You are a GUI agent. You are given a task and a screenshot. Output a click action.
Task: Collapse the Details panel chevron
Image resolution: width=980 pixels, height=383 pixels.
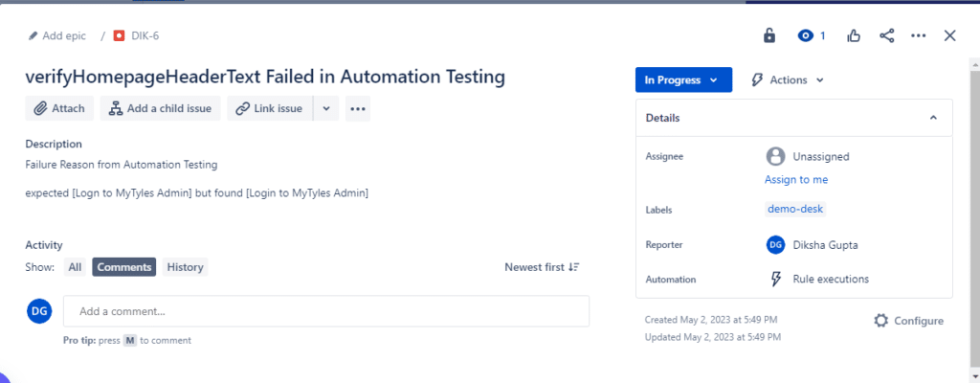(x=933, y=118)
